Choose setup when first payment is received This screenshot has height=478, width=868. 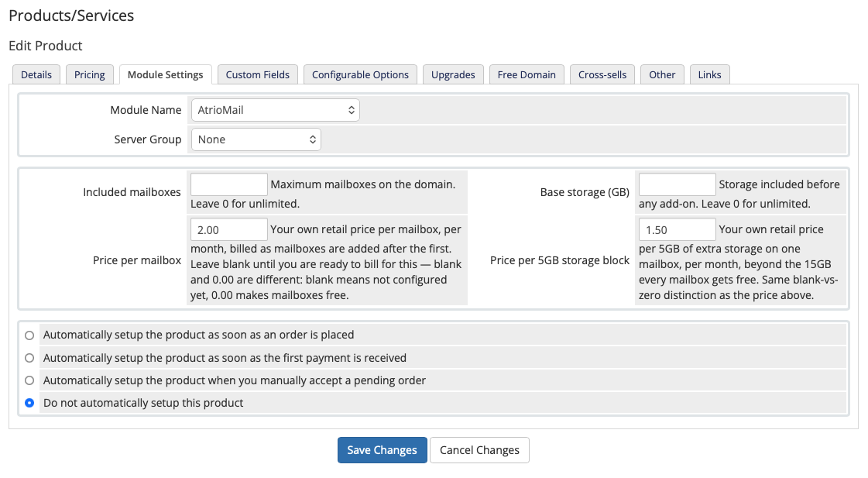click(x=29, y=358)
